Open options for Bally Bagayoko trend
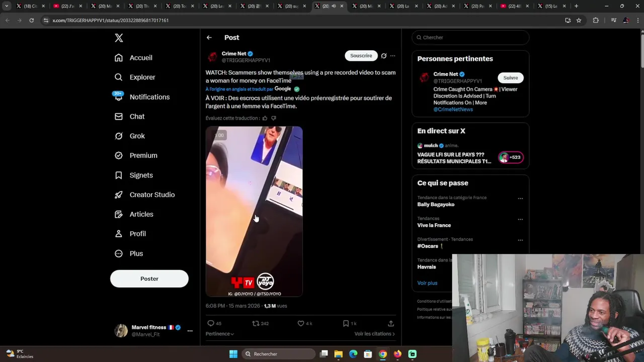The image size is (644, 362). (520, 199)
